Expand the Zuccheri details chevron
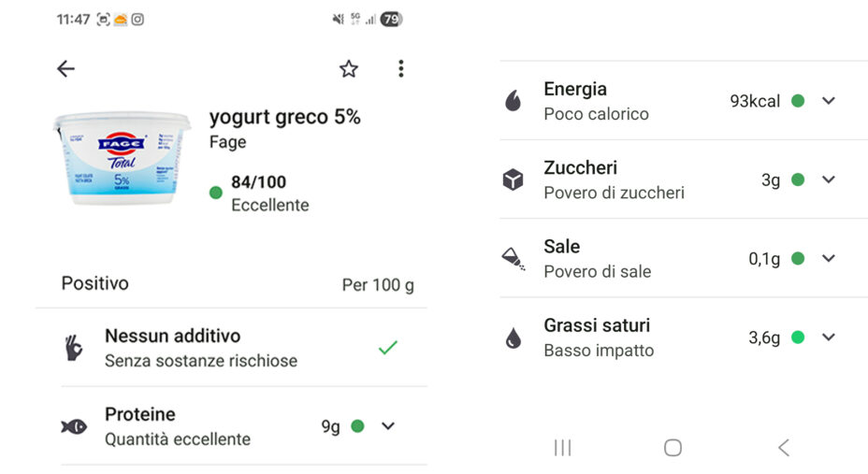This screenshot has width=868, height=474. coord(828,180)
